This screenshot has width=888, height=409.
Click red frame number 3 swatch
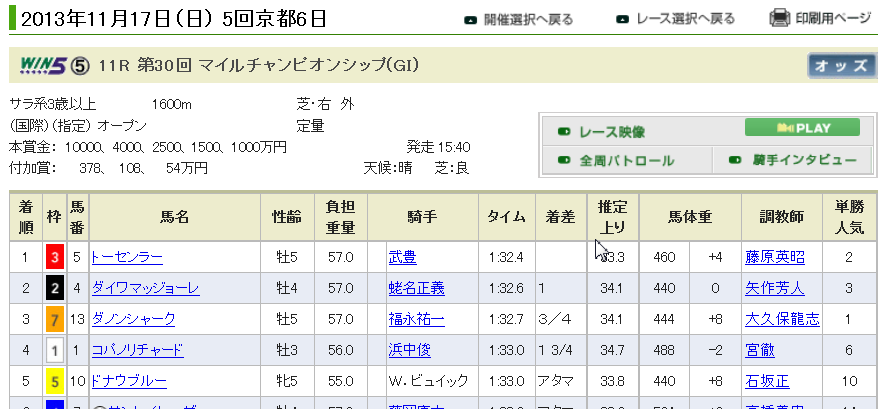[x=55, y=258]
